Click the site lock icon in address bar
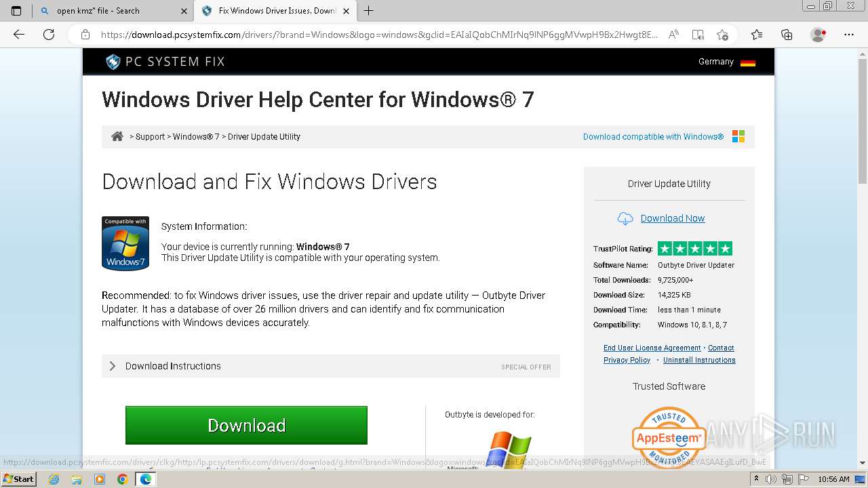 pyautogui.click(x=85, y=35)
